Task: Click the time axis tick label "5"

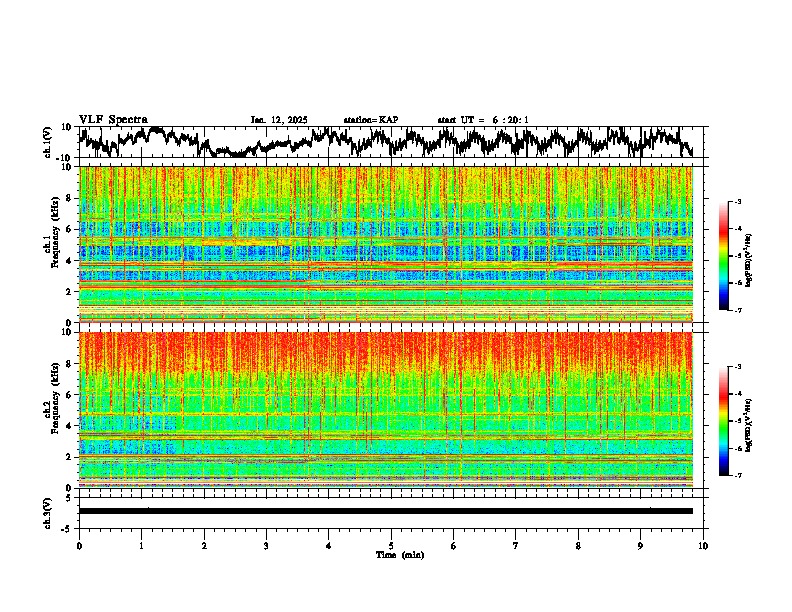Action: (391, 546)
